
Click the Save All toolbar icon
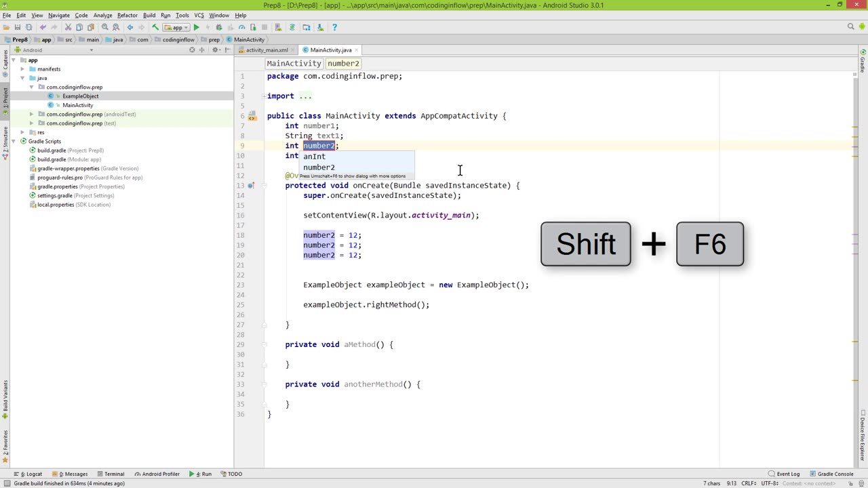click(x=18, y=27)
